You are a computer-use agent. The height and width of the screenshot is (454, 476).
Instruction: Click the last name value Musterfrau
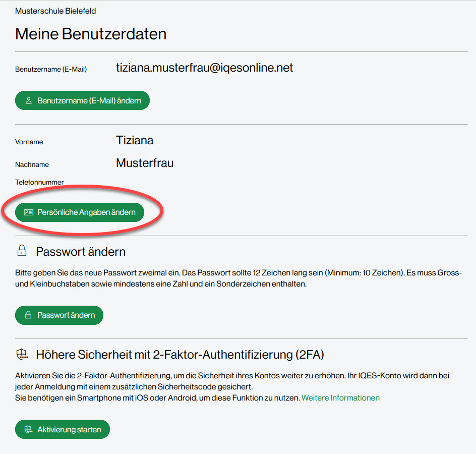[x=145, y=163]
